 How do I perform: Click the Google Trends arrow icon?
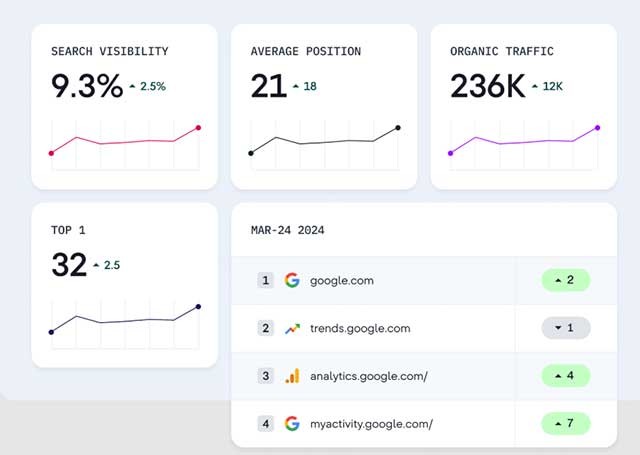point(292,328)
